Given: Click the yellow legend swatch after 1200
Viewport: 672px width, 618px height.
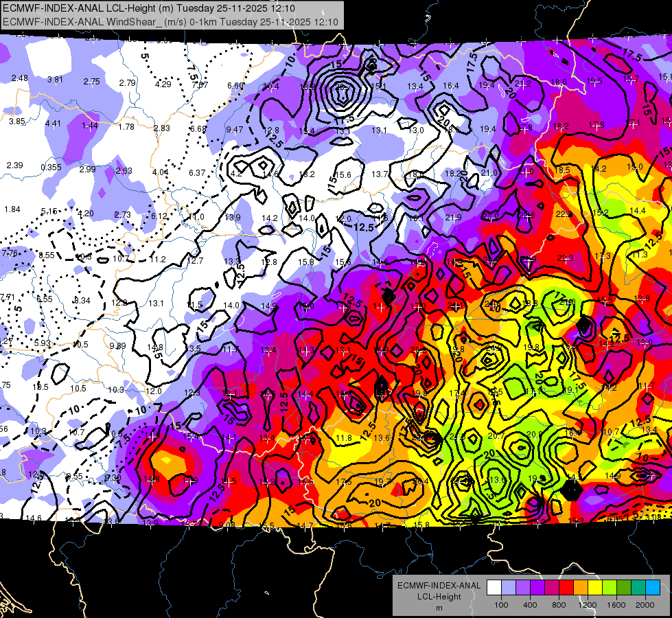Looking at the screenshot, I should click(595, 588).
